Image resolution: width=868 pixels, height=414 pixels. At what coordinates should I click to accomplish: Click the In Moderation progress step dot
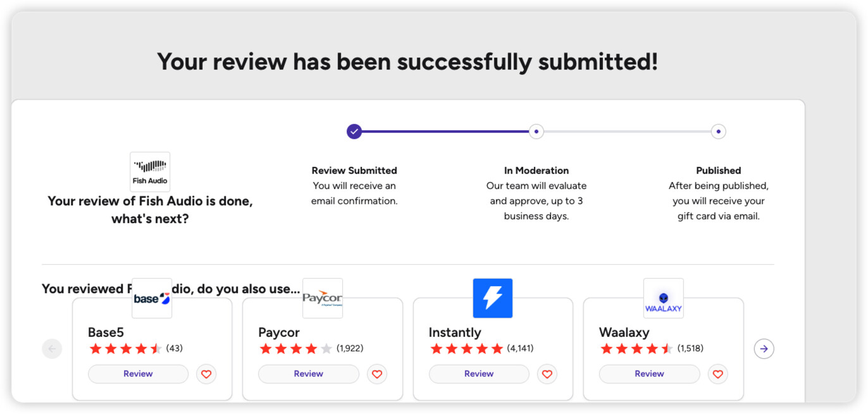(536, 131)
